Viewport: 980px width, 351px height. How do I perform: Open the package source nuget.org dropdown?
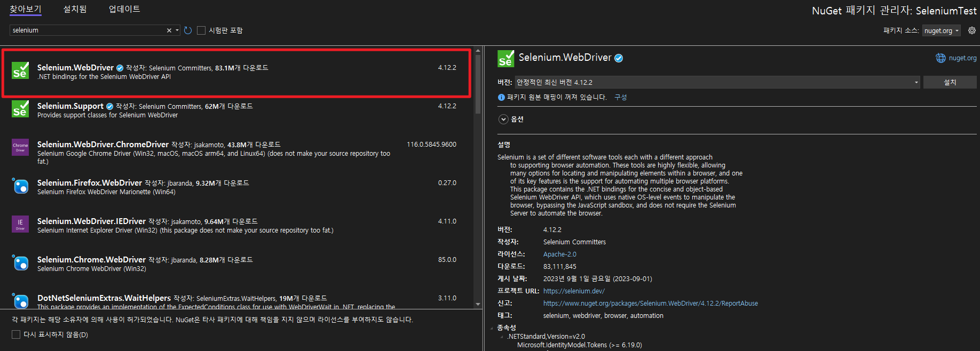(942, 30)
